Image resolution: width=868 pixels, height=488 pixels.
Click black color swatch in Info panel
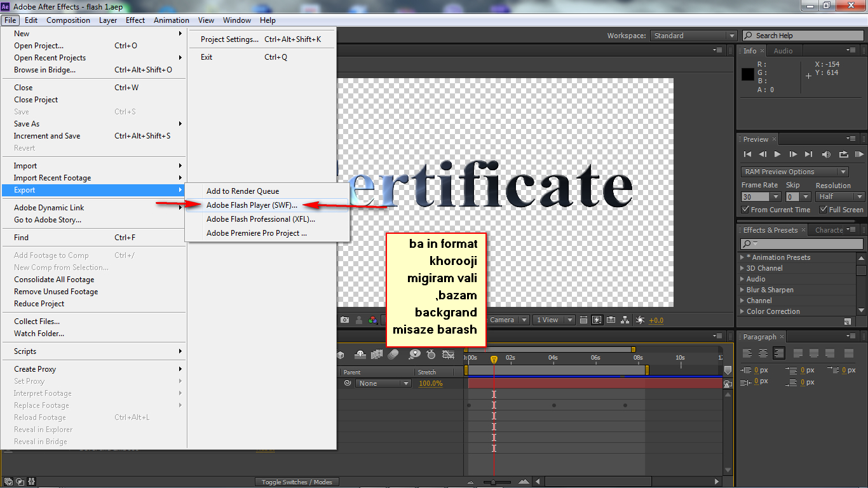tap(748, 74)
